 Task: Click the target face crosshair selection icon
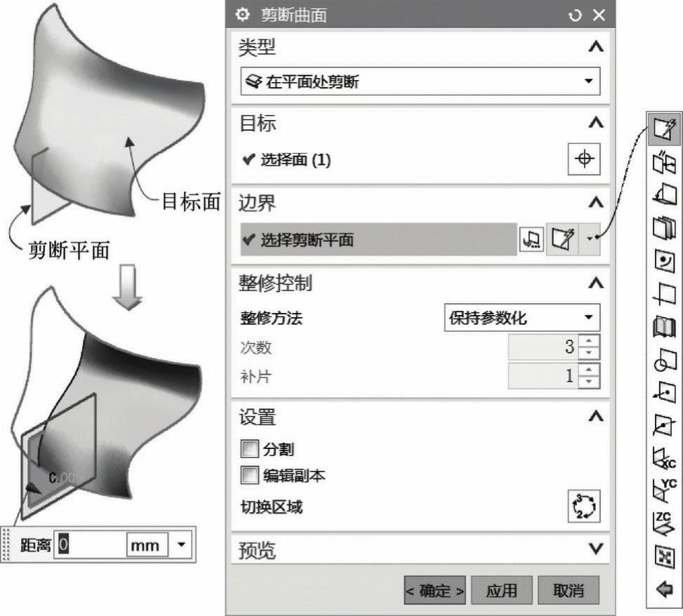click(x=584, y=159)
